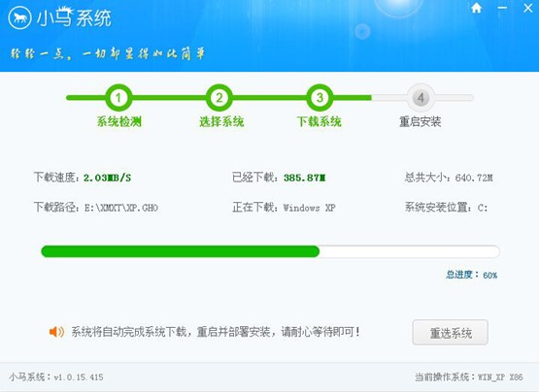Close the 小马系统 window

point(528,8)
